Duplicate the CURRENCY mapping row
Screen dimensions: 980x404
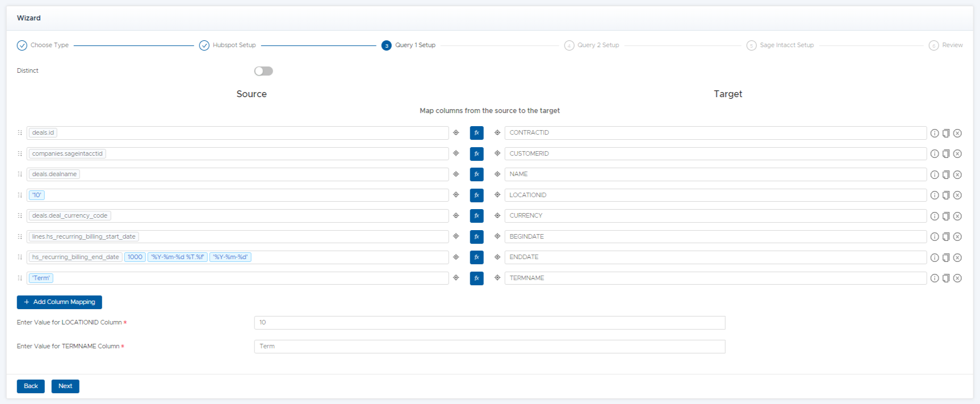(946, 216)
